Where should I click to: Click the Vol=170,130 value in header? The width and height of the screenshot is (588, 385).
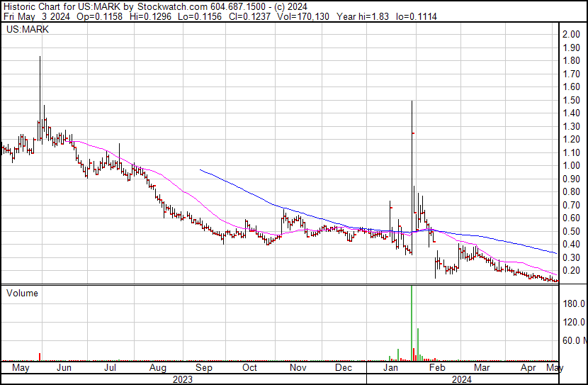coord(303,16)
